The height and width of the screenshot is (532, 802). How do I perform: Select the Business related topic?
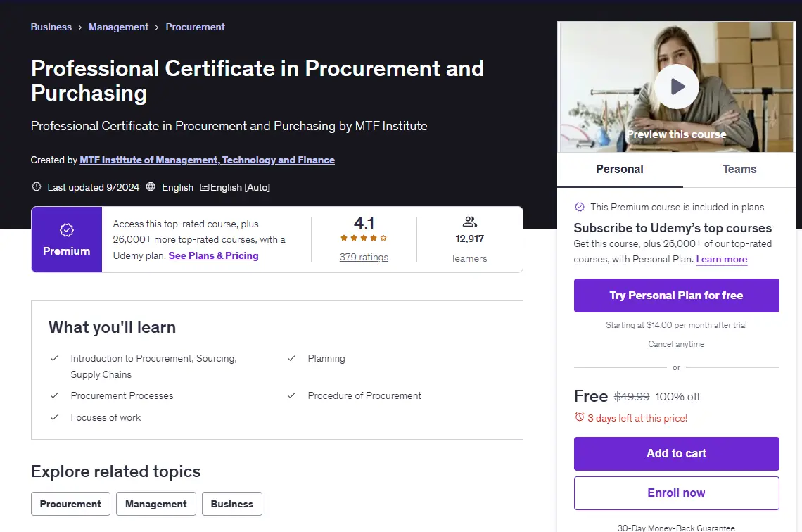[x=232, y=504]
